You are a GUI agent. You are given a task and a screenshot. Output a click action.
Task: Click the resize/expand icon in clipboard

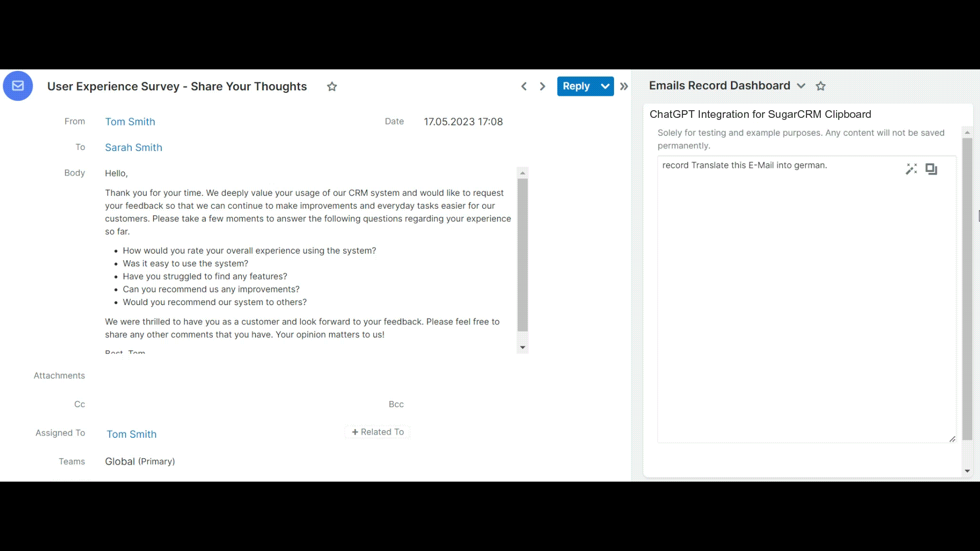[931, 169]
